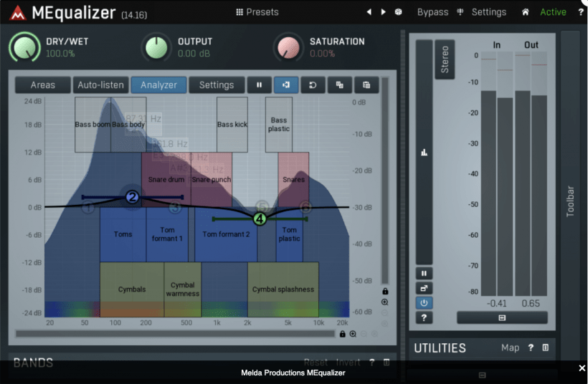588x384 pixels.
Task: Click the zoom-in icon below the dB scale
Action: pos(385,302)
